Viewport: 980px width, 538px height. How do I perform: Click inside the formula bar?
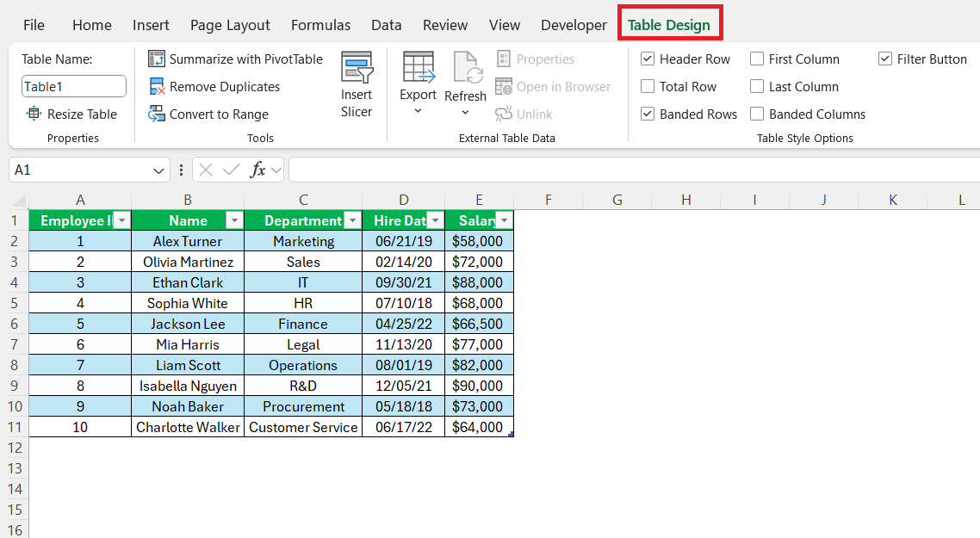634,170
